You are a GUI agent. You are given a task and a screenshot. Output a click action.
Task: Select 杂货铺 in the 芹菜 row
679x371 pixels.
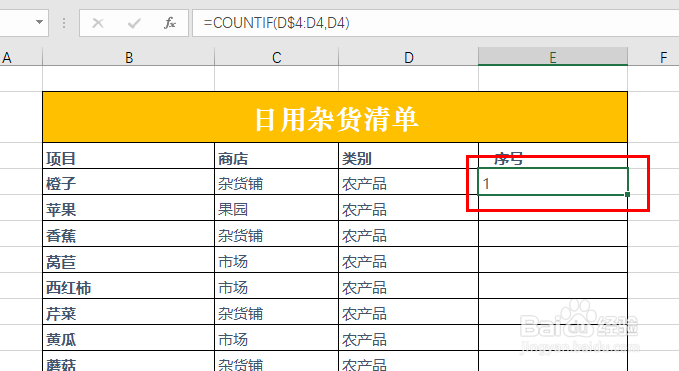pos(277,312)
